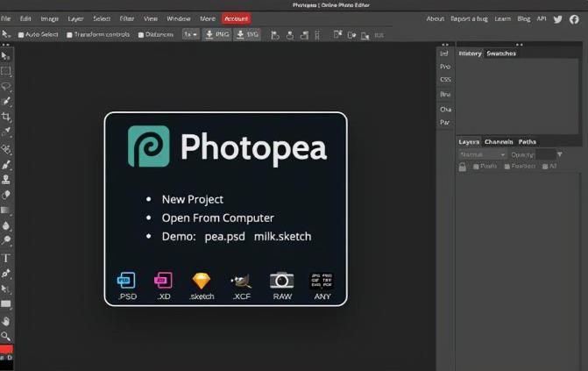This screenshot has height=371, width=588.
Task: Select the Clone Stamp tool
Action: [x=5, y=180]
